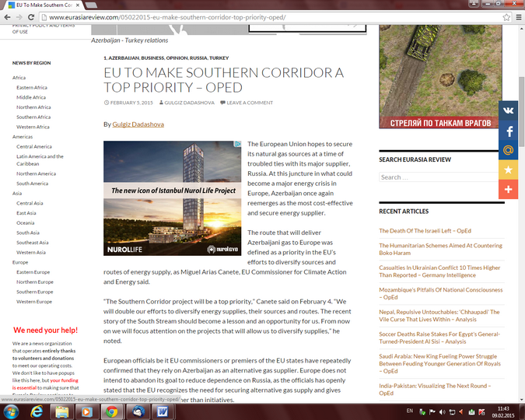
Task: Open Latin America and the Caribbean link
Action: (40, 160)
